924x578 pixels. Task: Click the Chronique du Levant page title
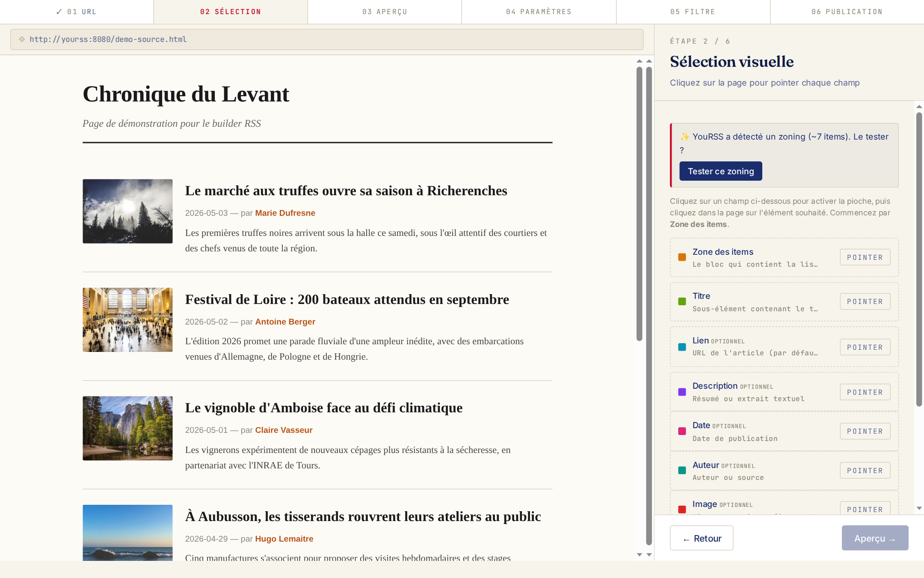[186, 94]
